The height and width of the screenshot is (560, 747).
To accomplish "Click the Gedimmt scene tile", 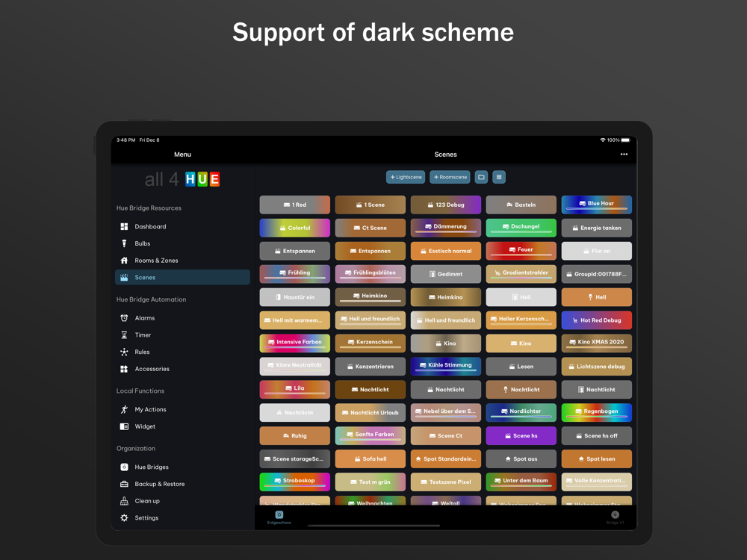I will 446,274.
